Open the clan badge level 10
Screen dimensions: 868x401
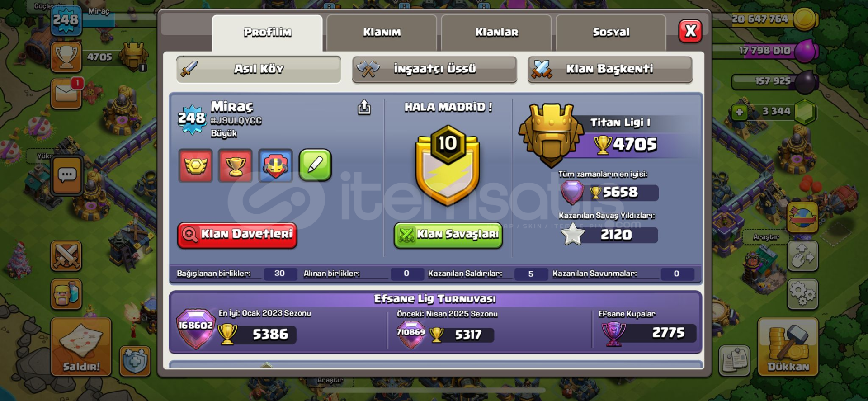point(448,165)
